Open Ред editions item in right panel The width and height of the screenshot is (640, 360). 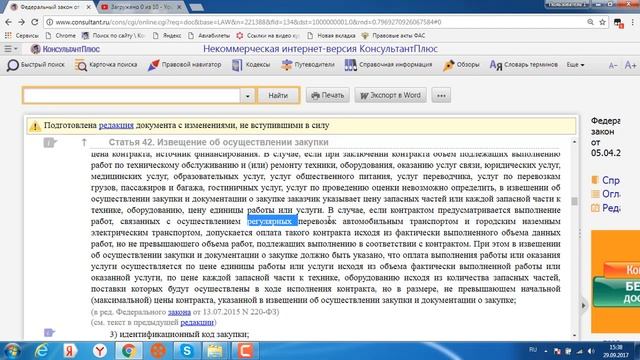coord(606,208)
